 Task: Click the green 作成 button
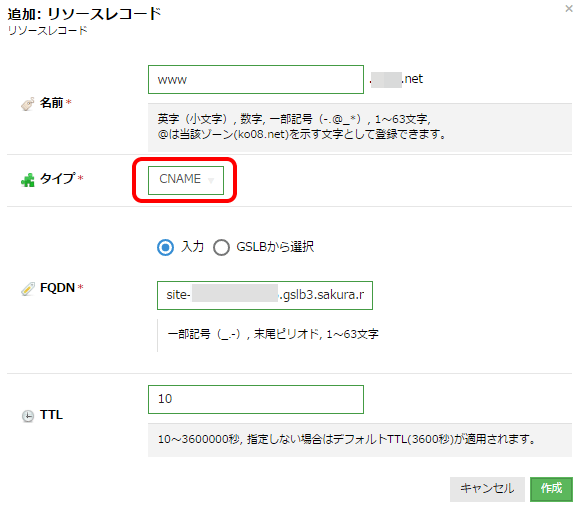pyautogui.click(x=551, y=489)
